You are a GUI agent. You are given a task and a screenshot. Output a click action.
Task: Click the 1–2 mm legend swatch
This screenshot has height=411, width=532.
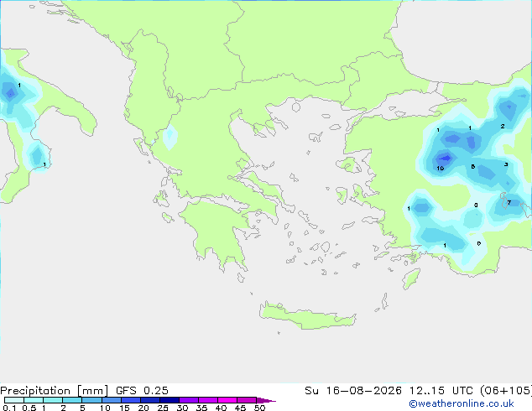tap(53, 400)
